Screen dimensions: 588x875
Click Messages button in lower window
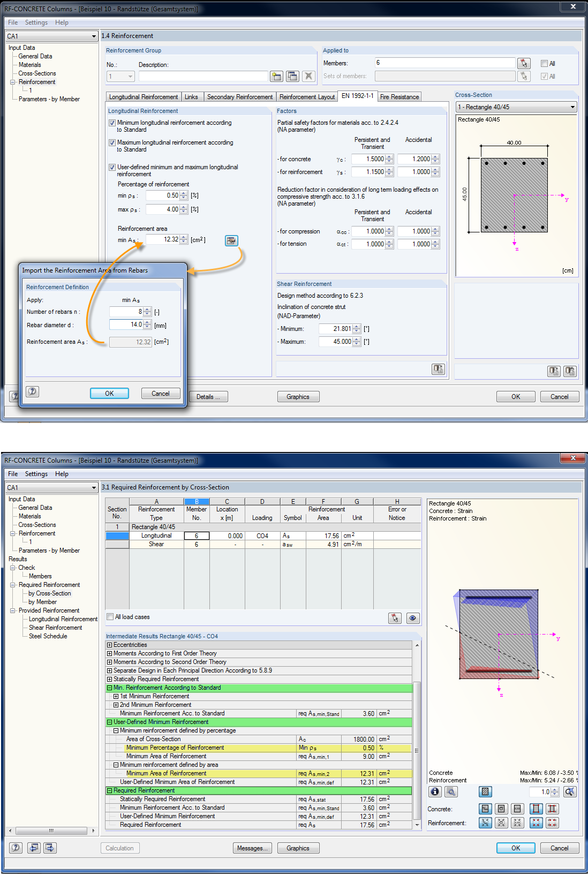(253, 848)
